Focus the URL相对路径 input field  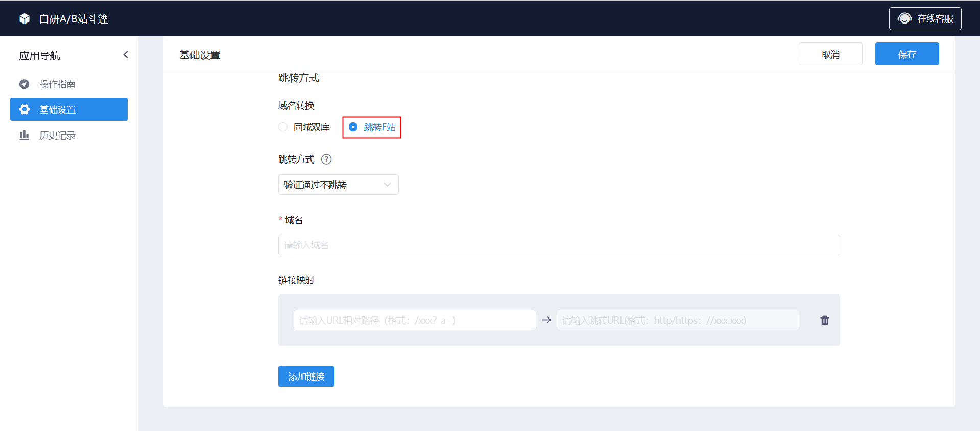(415, 320)
